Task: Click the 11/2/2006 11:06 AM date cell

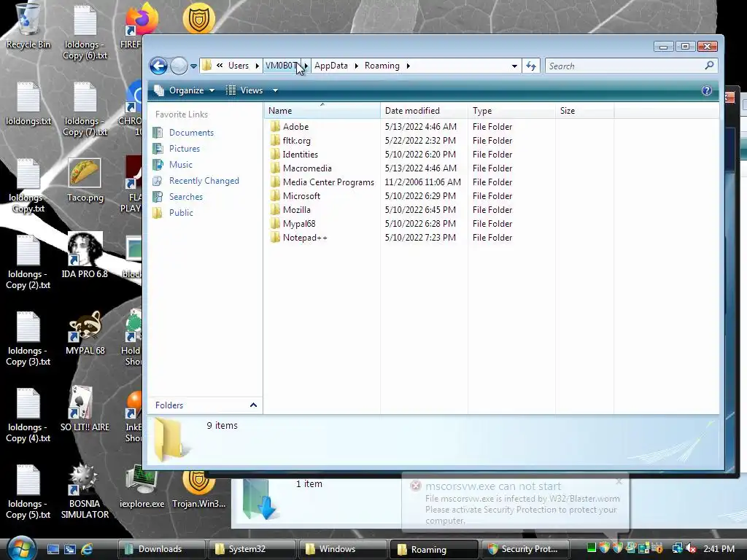Action: coord(422,182)
